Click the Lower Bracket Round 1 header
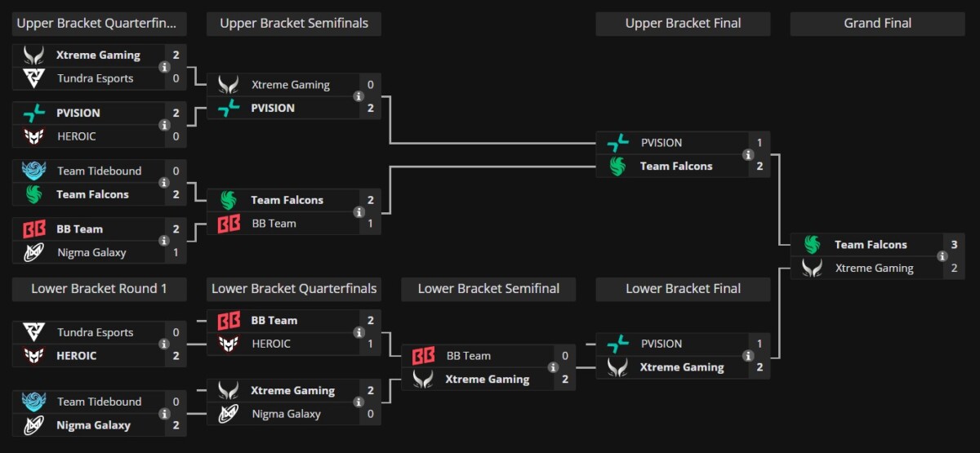The image size is (980, 453). click(x=99, y=289)
